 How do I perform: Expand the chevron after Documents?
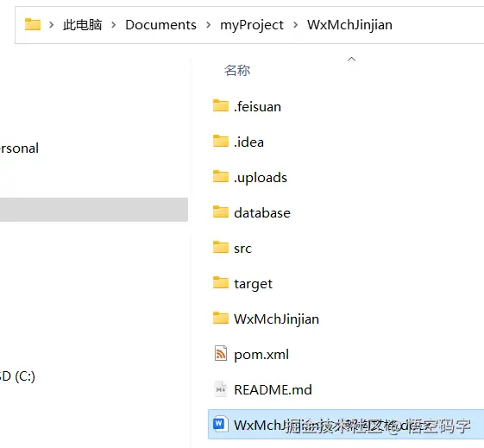tap(209, 25)
